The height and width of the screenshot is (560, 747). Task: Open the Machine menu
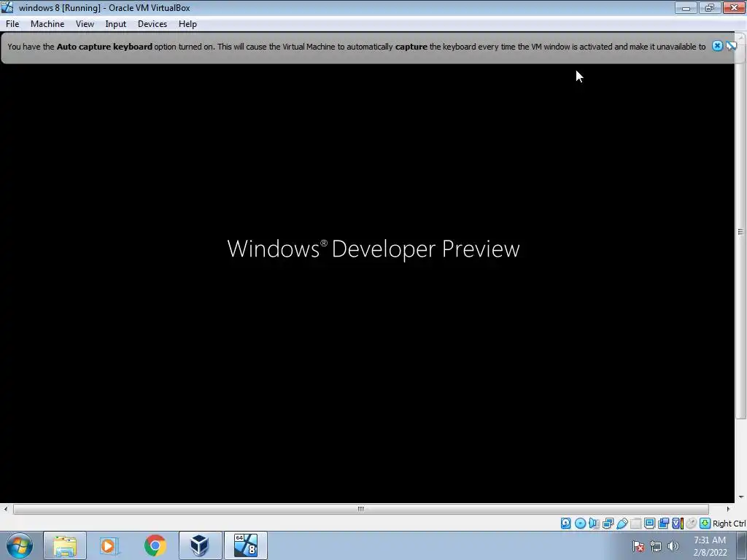click(x=47, y=24)
